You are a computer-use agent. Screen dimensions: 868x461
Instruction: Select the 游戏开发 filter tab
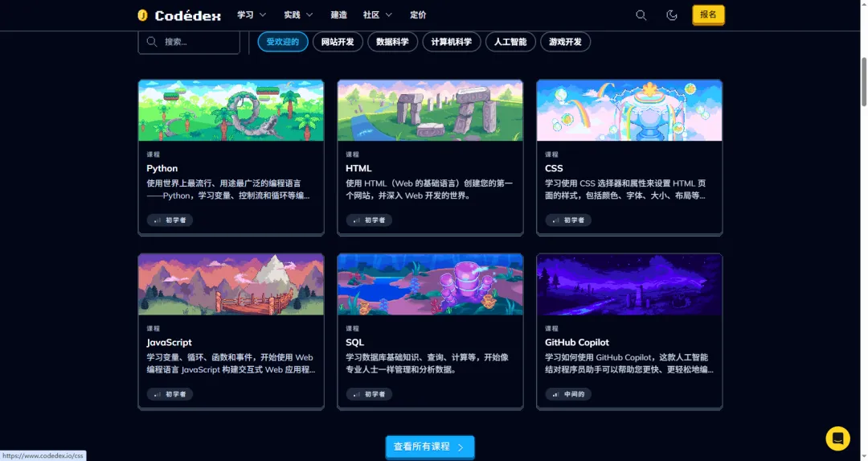tap(565, 42)
